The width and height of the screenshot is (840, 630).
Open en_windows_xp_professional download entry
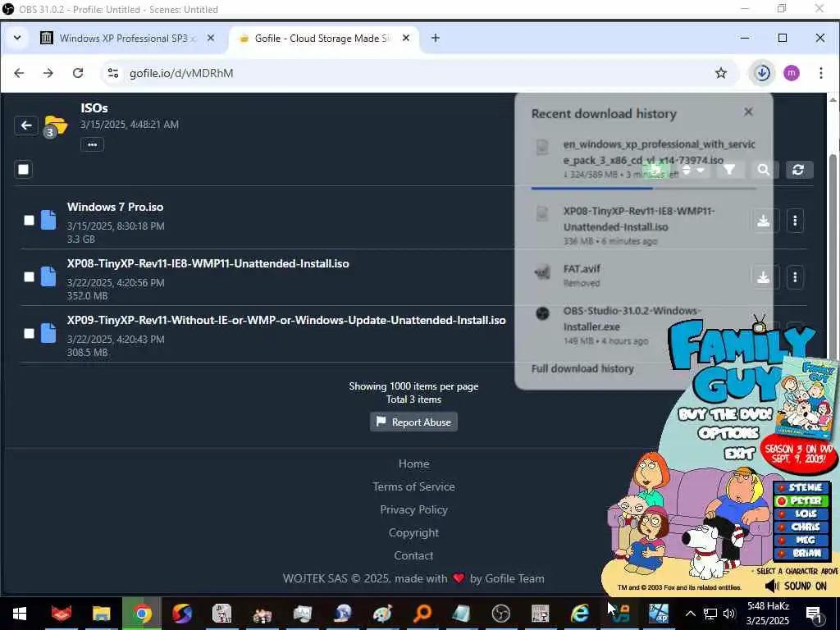point(643,158)
